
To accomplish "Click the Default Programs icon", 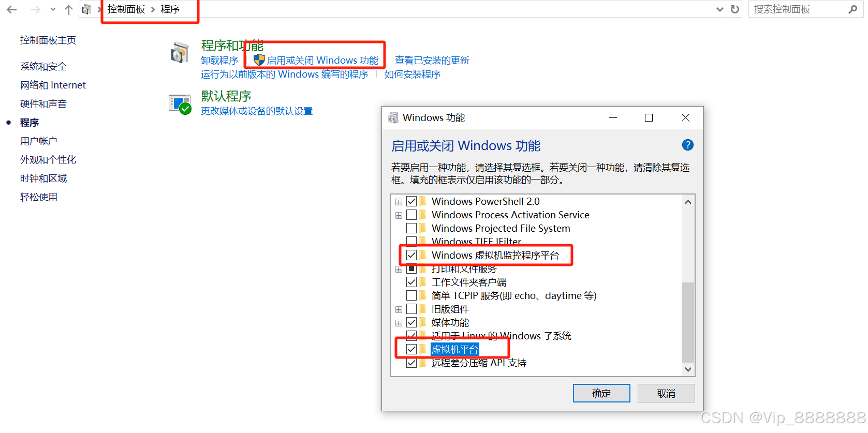I will [180, 104].
